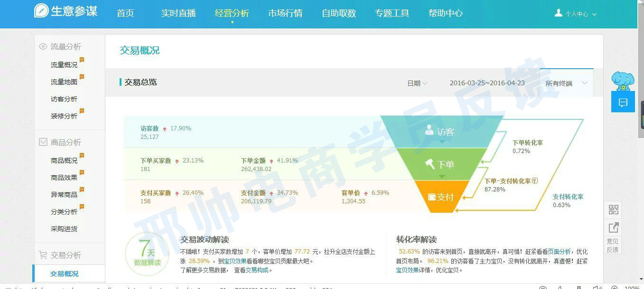Click the 生意参谋 compass logo icon
Viewport: 644px width, 289px height.
[42, 11]
